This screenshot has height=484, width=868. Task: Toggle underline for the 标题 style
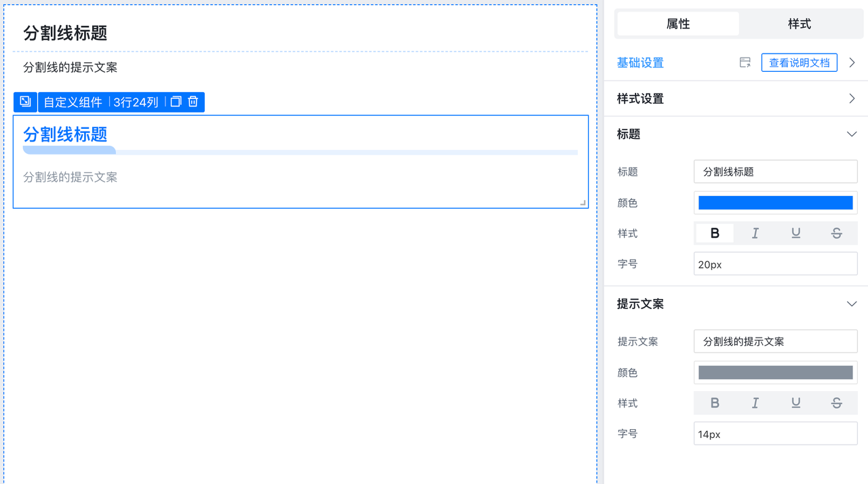coord(796,233)
